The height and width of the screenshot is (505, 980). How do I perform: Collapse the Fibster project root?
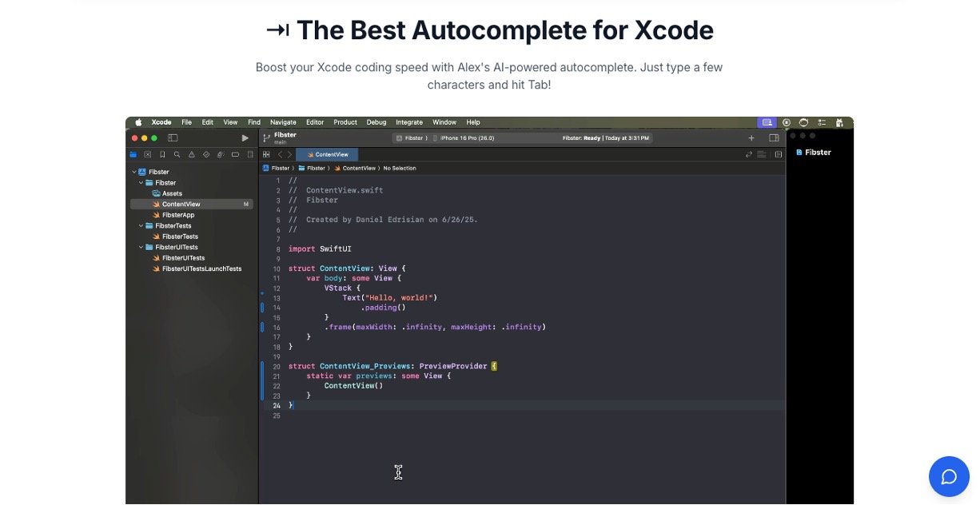click(x=134, y=172)
